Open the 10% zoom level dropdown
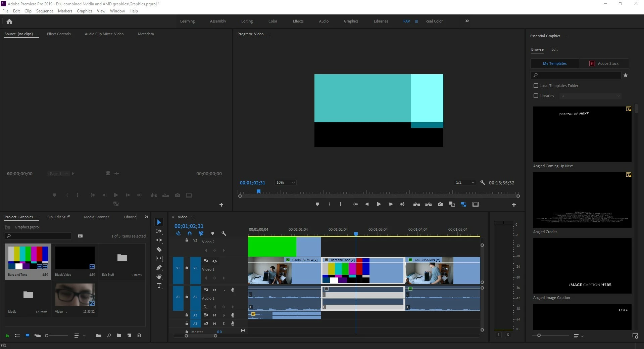Image resolution: width=644 pixels, height=349 pixels. 285,183
